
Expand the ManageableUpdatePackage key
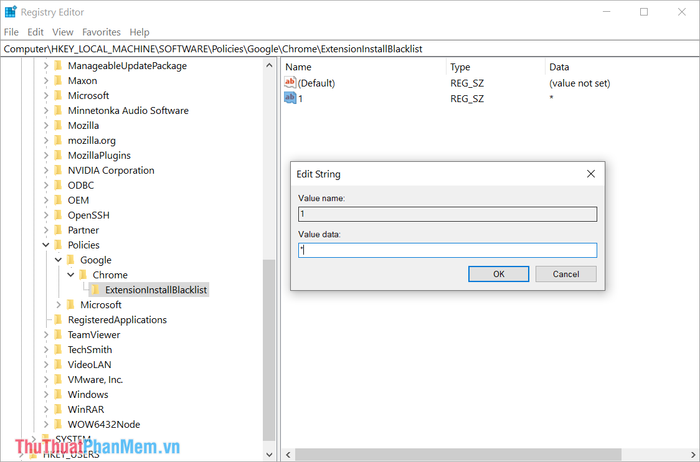coord(46,66)
